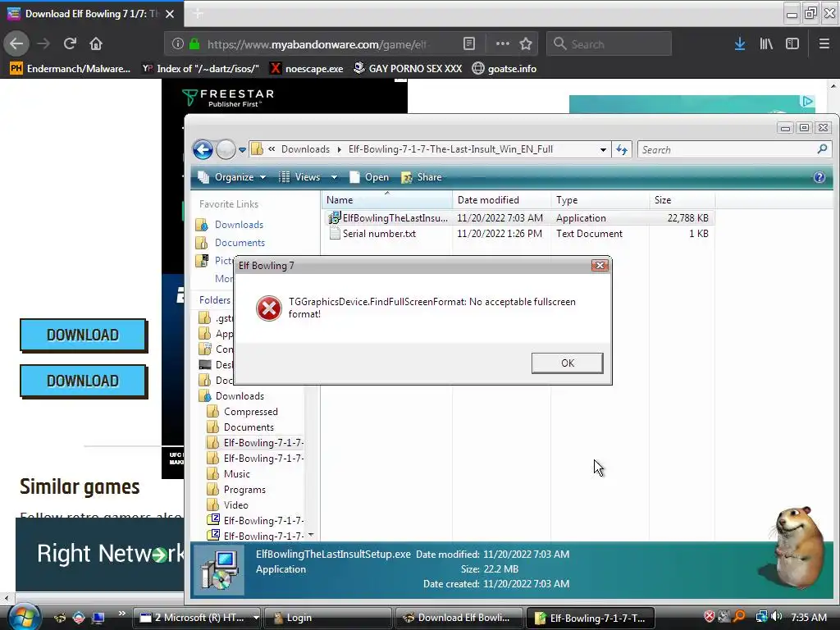
Task: Click the red security alert tray icon
Action: [x=710, y=617]
